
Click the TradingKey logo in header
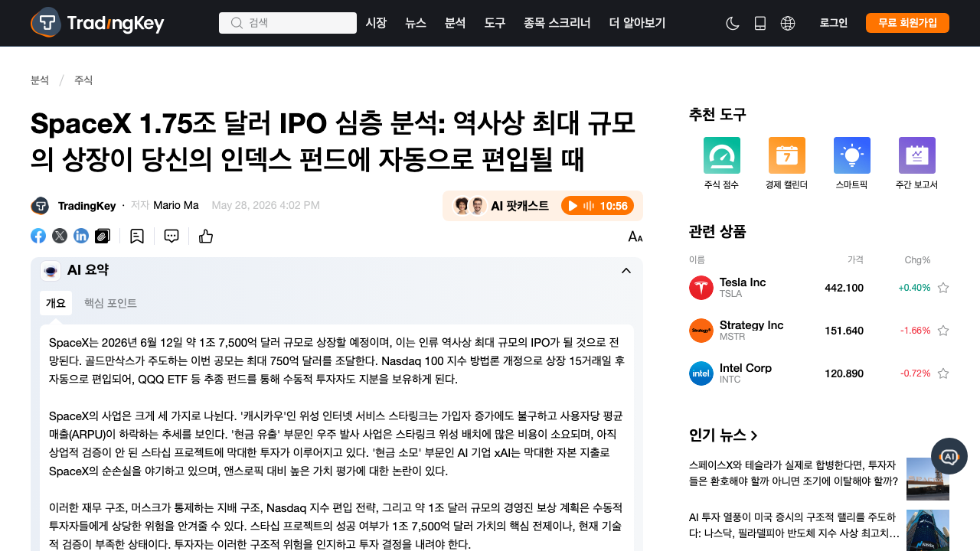point(97,23)
